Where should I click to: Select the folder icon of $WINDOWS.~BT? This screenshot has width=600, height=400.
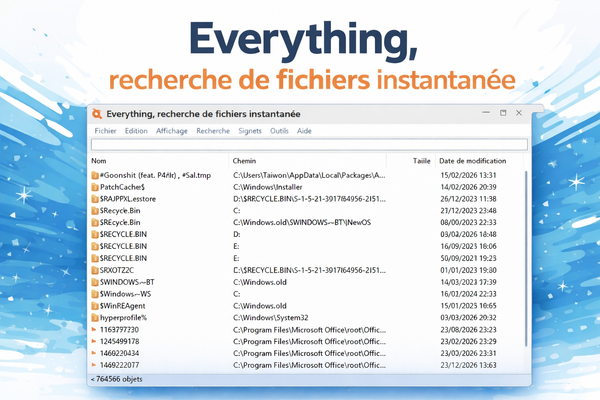pyautogui.click(x=95, y=282)
